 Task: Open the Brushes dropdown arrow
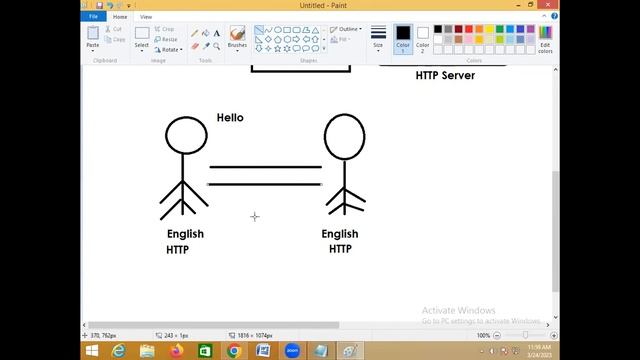(237, 51)
